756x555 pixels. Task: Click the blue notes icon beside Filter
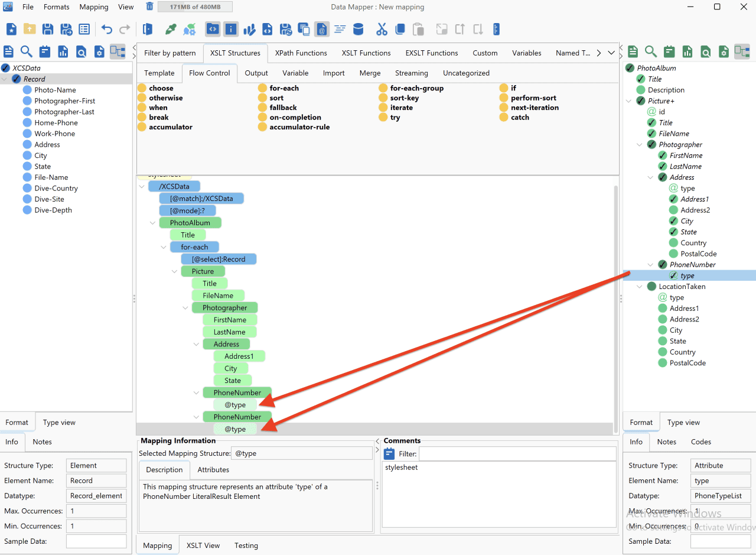389,454
